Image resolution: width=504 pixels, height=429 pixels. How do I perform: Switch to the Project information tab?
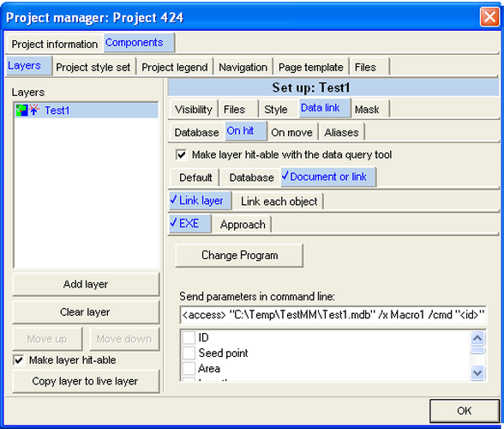(54, 44)
